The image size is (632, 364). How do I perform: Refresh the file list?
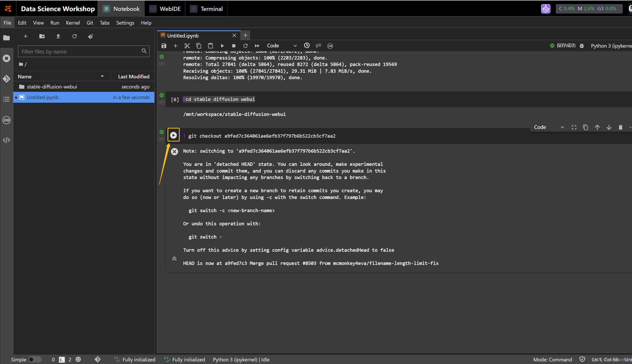[x=75, y=36]
